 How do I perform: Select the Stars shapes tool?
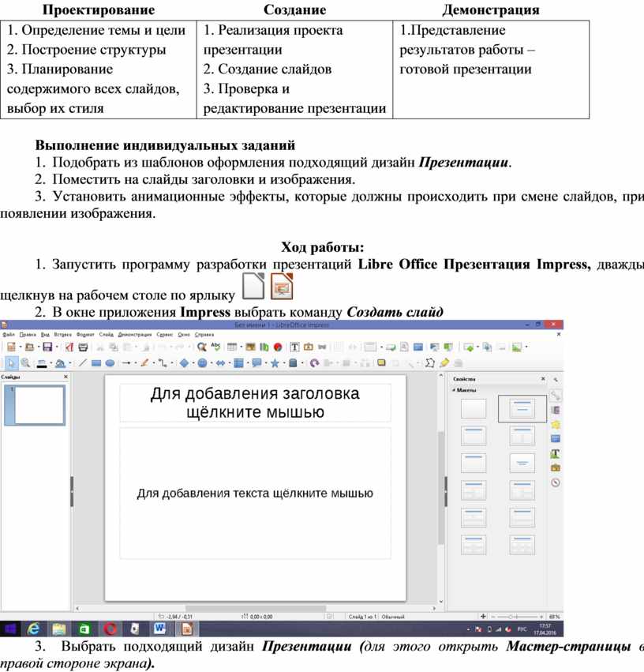pyautogui.click(x=275, y=363)
